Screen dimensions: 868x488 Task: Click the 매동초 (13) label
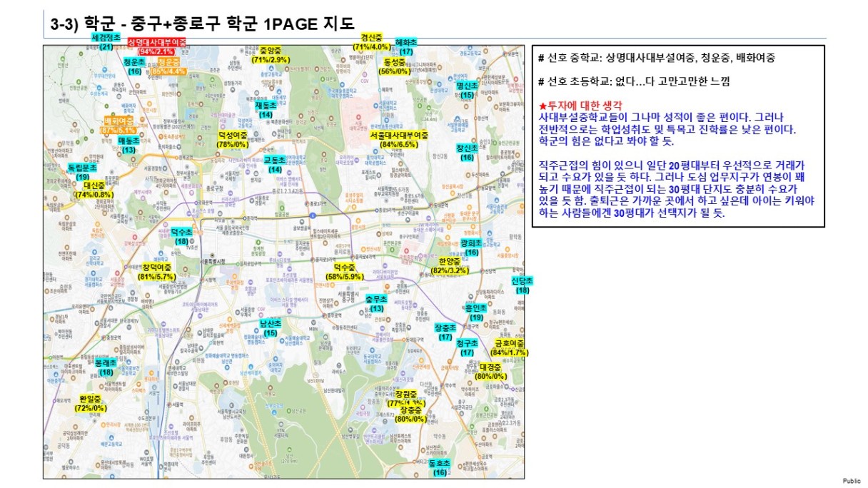(x=128, y=146)
